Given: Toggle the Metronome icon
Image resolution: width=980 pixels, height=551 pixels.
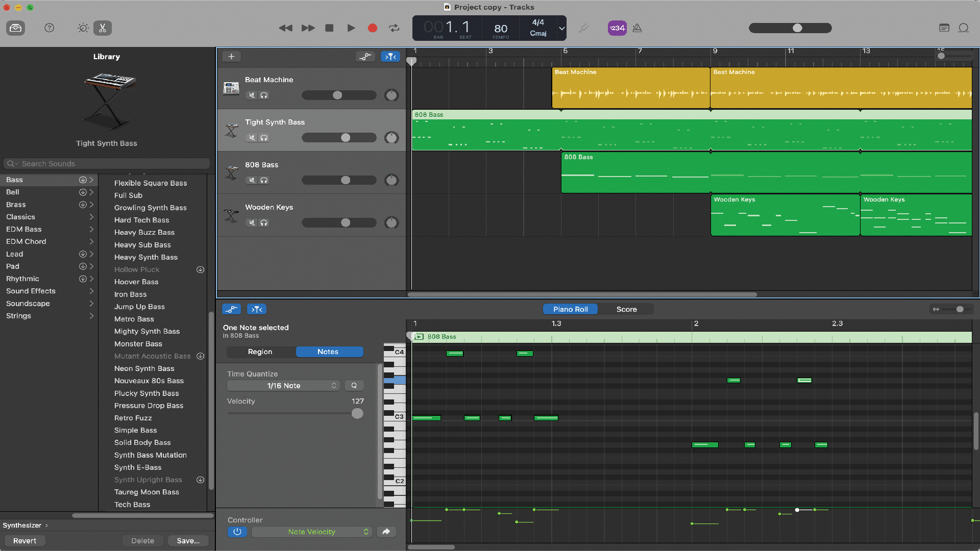Looking at the screenshot, I should (637, 28).
